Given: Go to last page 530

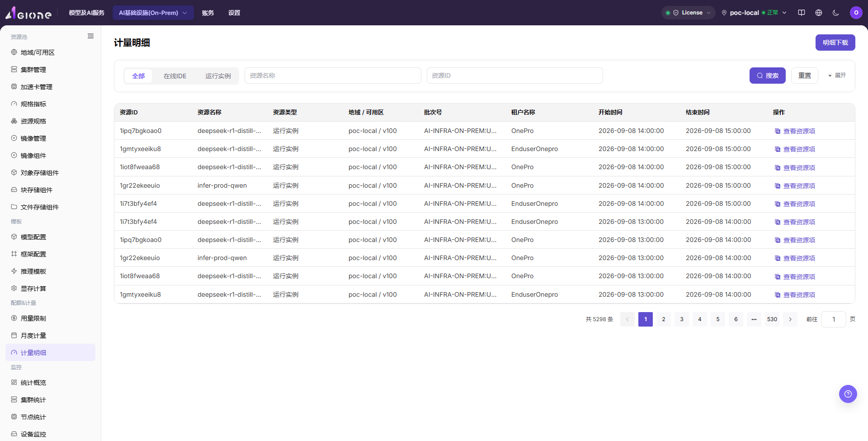Looking at the screenshot, I should [x=772, y=319].
